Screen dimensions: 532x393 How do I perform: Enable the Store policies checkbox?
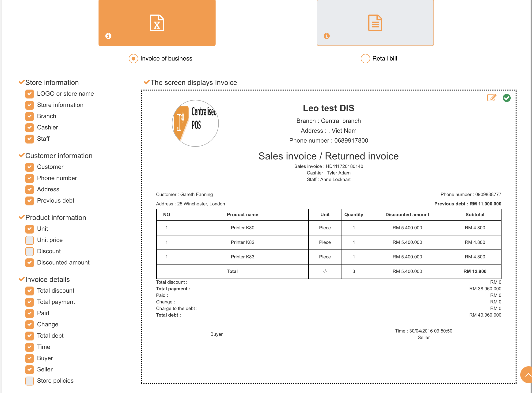tap(30, 381)
